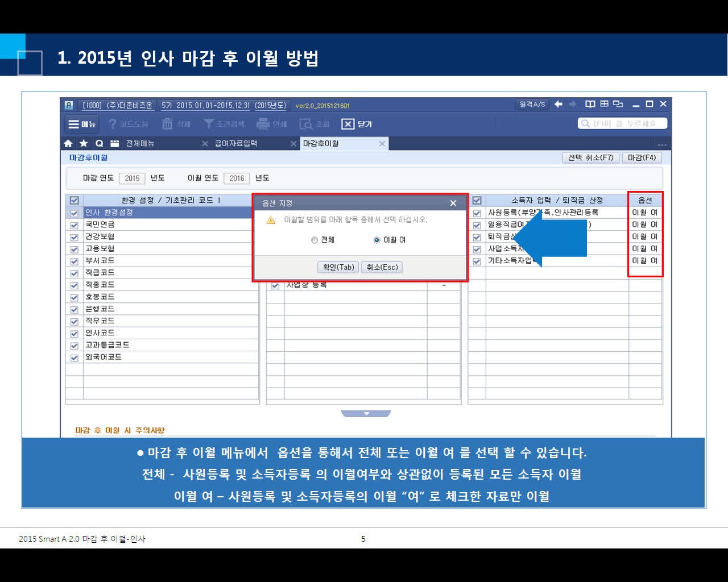Click the grid layout icon in title bar
728x582 pixels.
[x=604, y=104]
